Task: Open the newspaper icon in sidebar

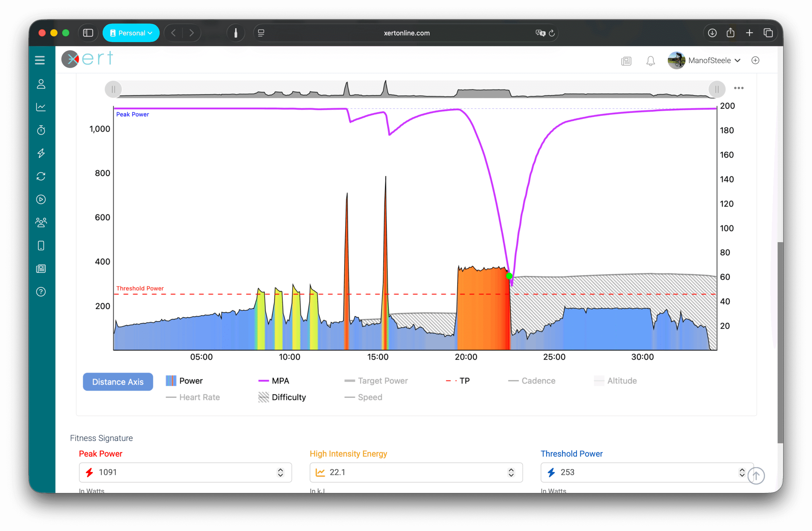Action: (41, 269)
